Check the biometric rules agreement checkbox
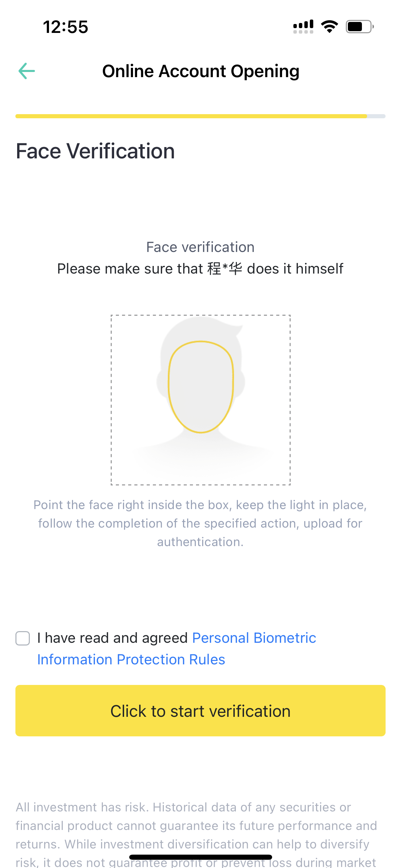401x868 pixels. (23, 638)
